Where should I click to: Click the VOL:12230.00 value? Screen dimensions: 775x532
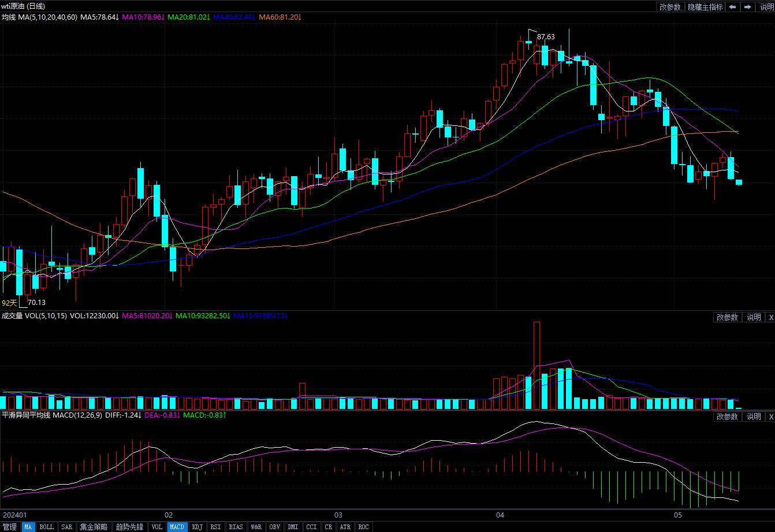(x=94, y=316)
